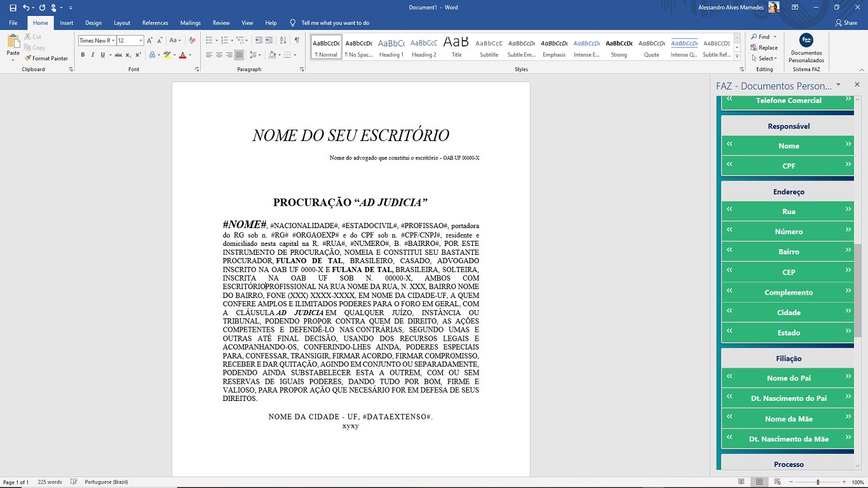Open the File menu

pos(13,23)
